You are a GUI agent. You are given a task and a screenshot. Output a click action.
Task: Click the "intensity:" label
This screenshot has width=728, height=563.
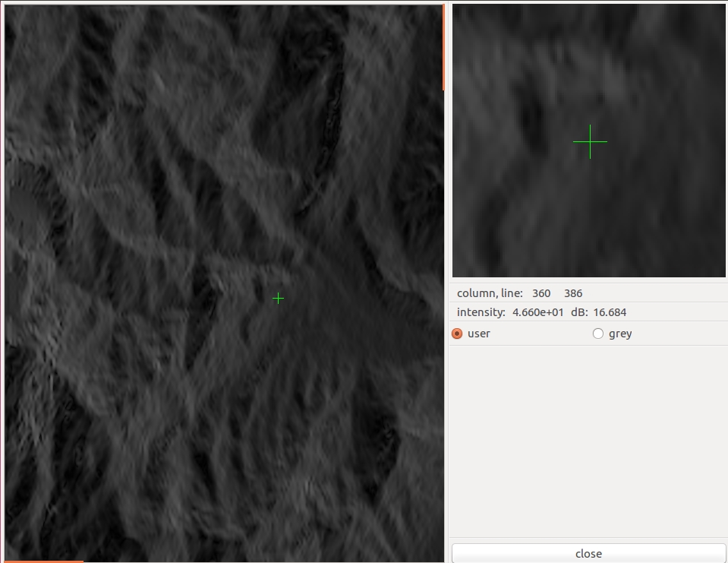pos(481,312)
